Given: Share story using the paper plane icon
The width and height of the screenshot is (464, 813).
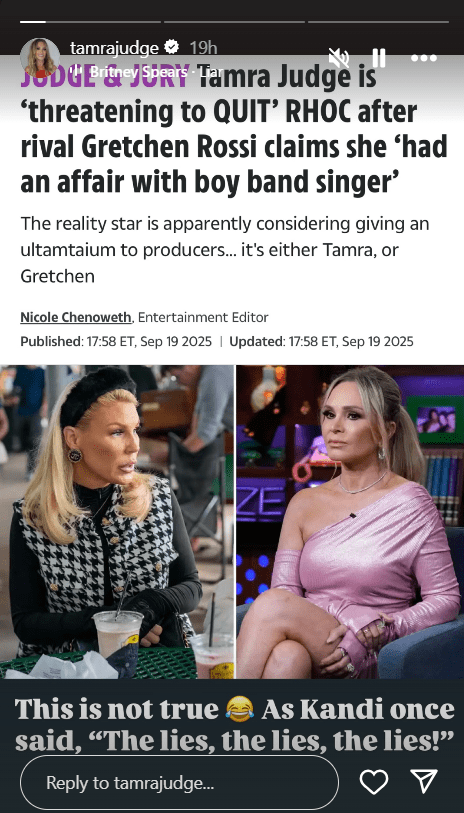Looking at the screenshot, I should (424, 781).
